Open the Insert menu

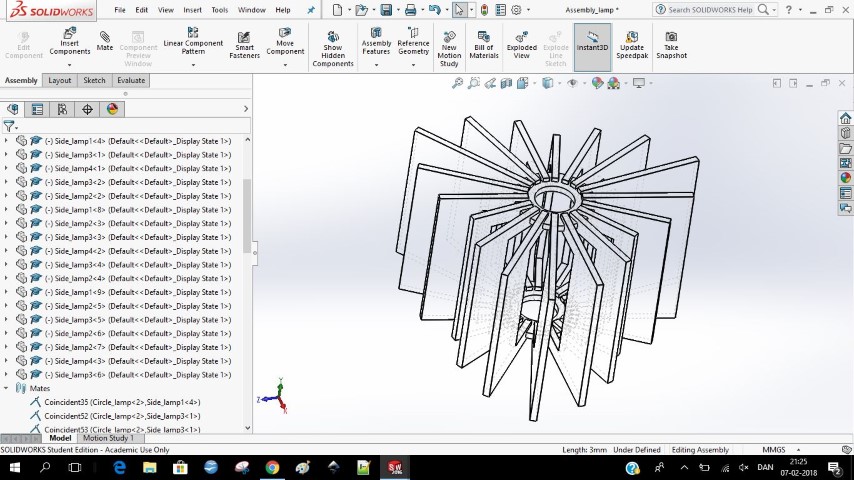(x=192, y=10)
